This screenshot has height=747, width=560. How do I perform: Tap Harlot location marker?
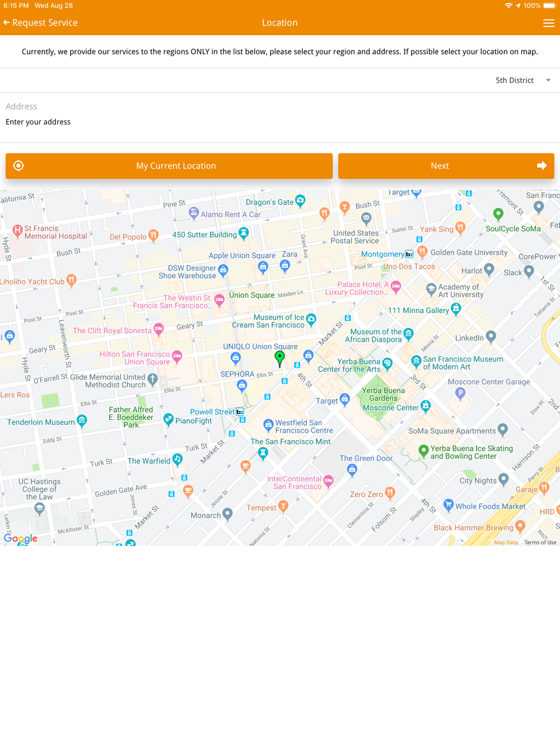click(x=489, y=269)
